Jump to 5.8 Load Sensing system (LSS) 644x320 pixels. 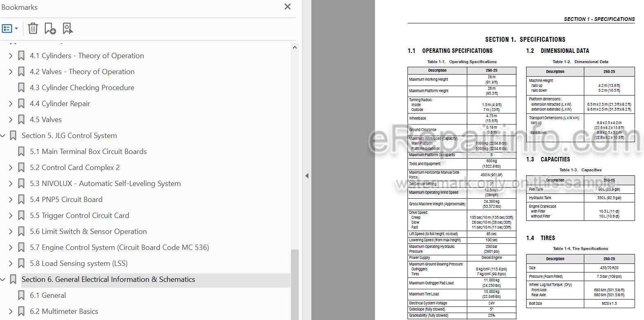point(79,263)
